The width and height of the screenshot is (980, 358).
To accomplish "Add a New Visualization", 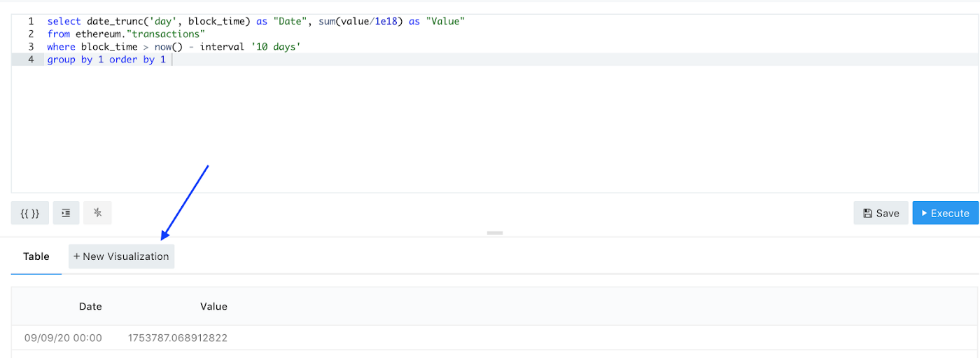I will click(121, 256).
